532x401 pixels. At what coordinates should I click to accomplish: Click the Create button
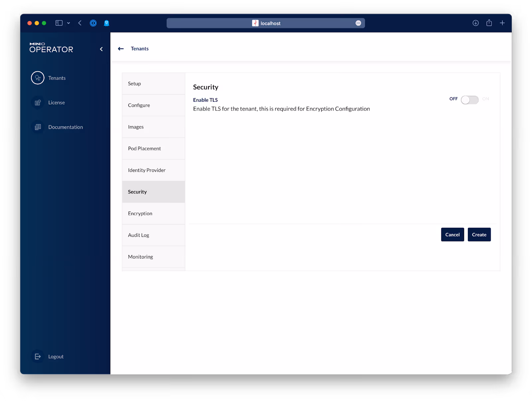479,235
